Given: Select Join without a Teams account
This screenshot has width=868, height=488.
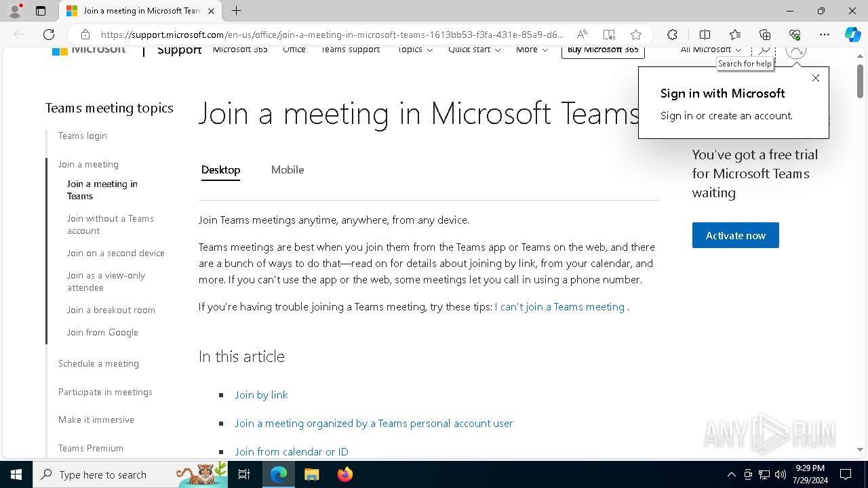Looking at the screenshot, I should 111,224.
